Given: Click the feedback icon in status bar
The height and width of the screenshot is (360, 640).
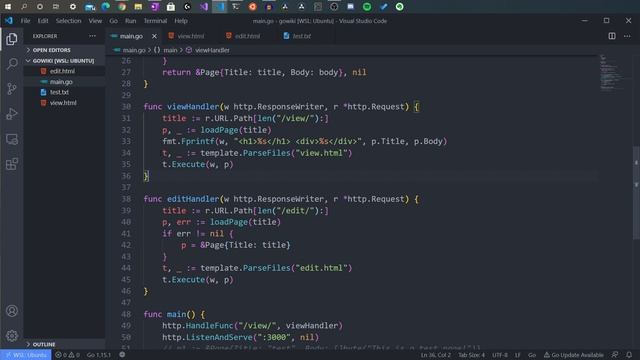Looking at the screenshot, I should click(615, 355).
